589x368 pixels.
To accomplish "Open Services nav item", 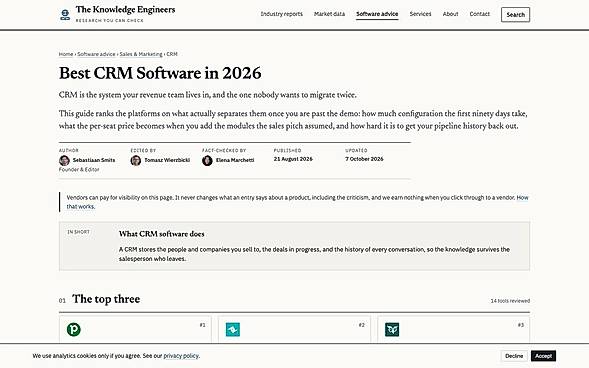I will coord(420,14).
